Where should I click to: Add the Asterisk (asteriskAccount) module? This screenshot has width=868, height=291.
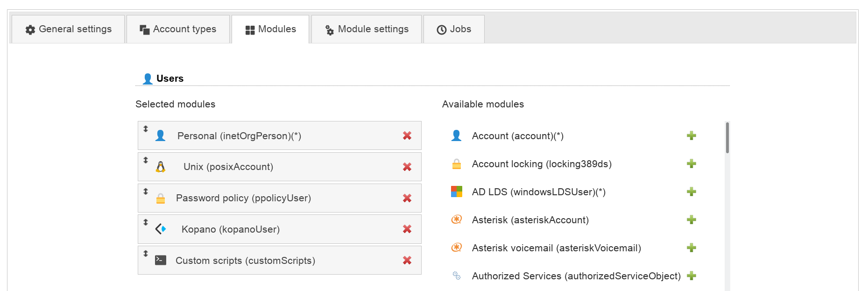coord(692,220)
